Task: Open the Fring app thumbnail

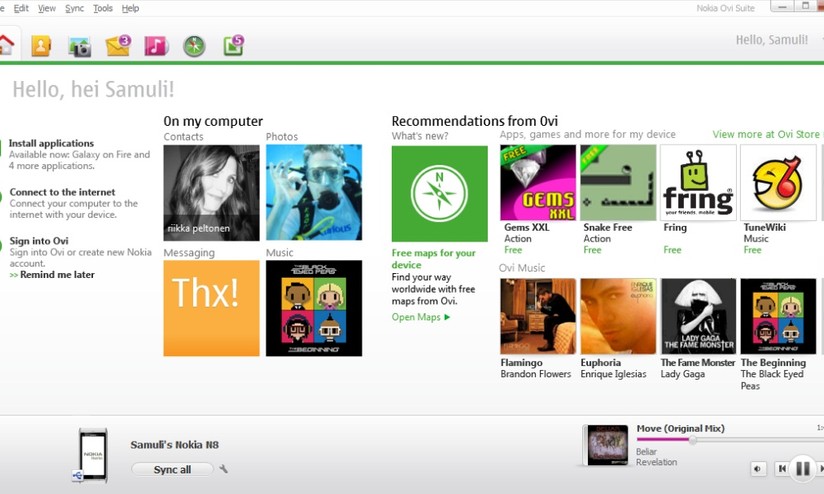Action: pos(698,182)
